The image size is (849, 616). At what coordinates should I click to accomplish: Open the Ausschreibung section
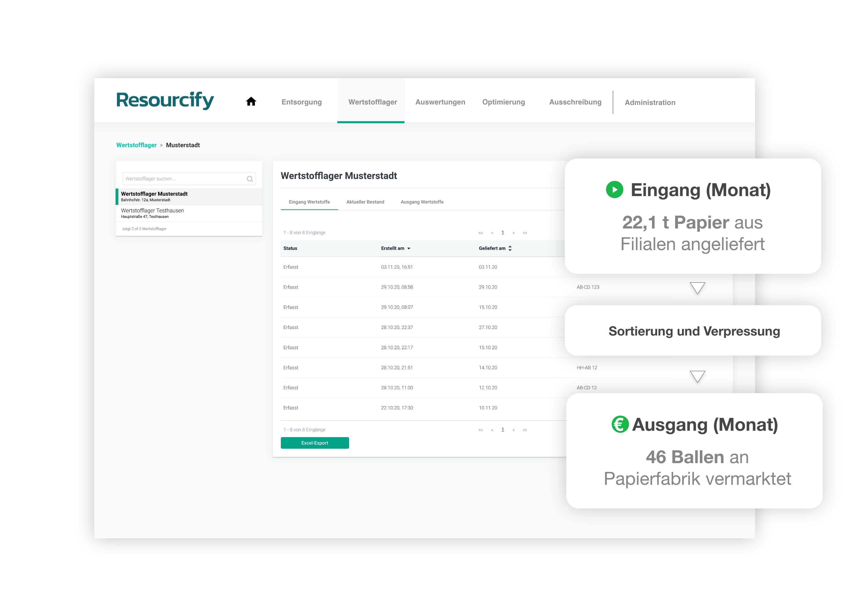pyautogui.click(x=575, y=102)
